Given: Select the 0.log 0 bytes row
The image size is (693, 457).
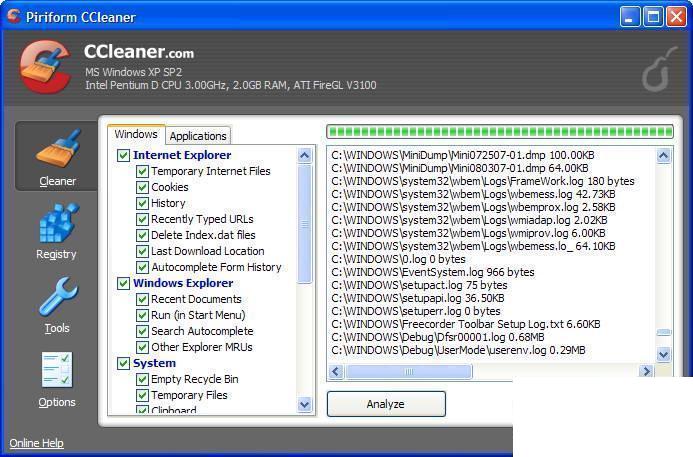Looking at the screenshot, I should [x=398, y=259].
